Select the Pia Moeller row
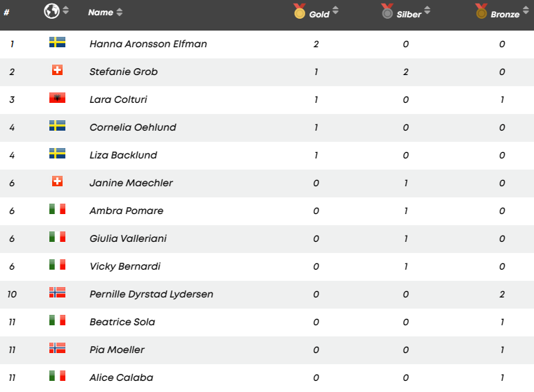534x392 pixels. tap(267, 350)
